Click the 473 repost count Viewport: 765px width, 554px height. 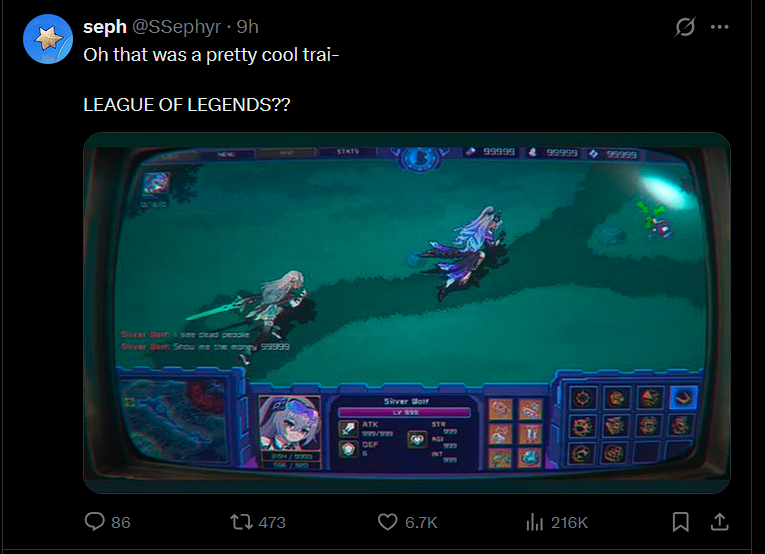point(272,522)
